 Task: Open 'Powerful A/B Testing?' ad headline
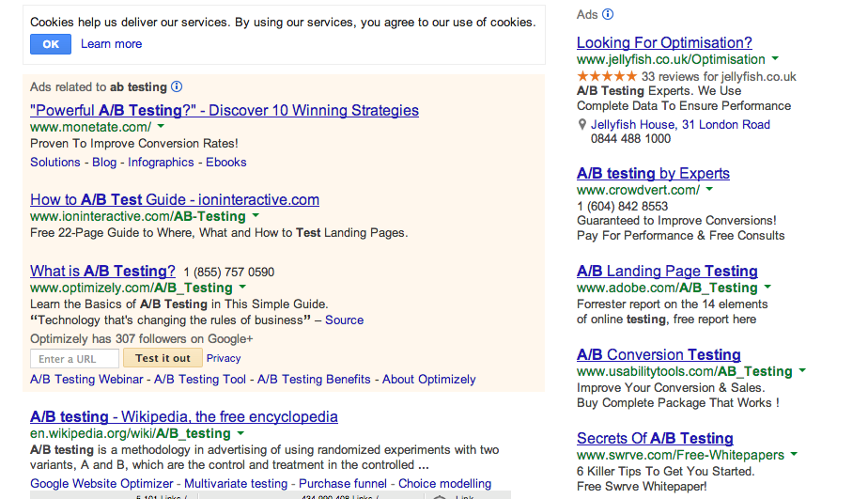pyautogui.click(x=225, y=111)
